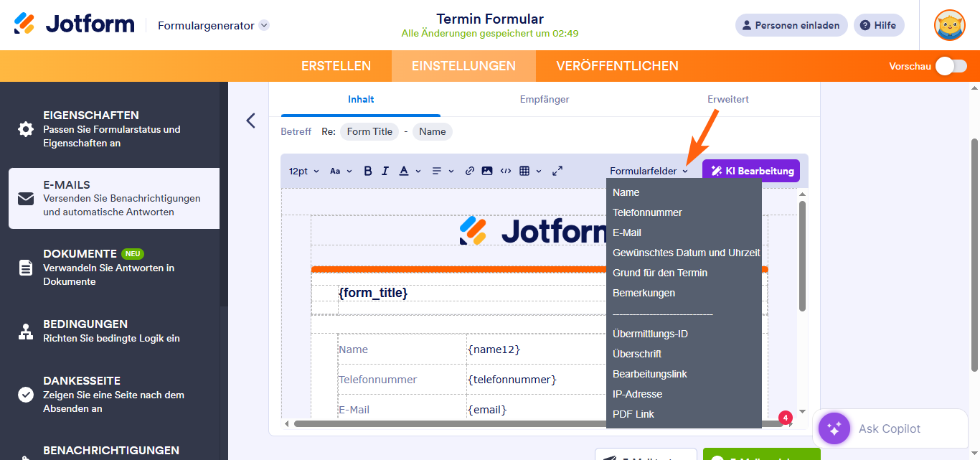Viewport: 980px width, 460px height.
Task: Open the text alignment dropdown
Action: coord(440,171)
